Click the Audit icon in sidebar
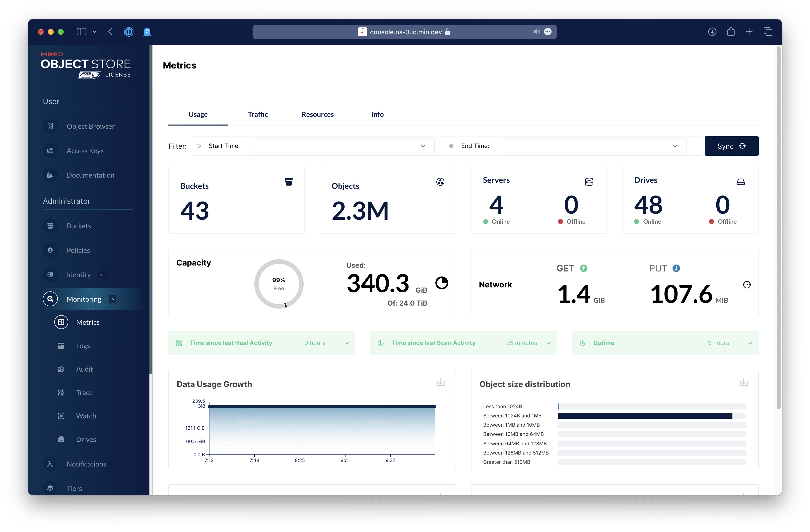 (62, 369)
